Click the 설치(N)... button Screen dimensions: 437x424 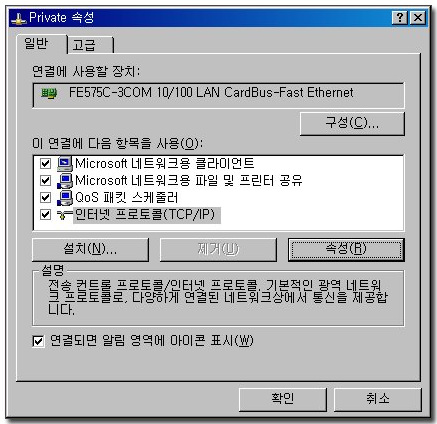click(90, 249)
